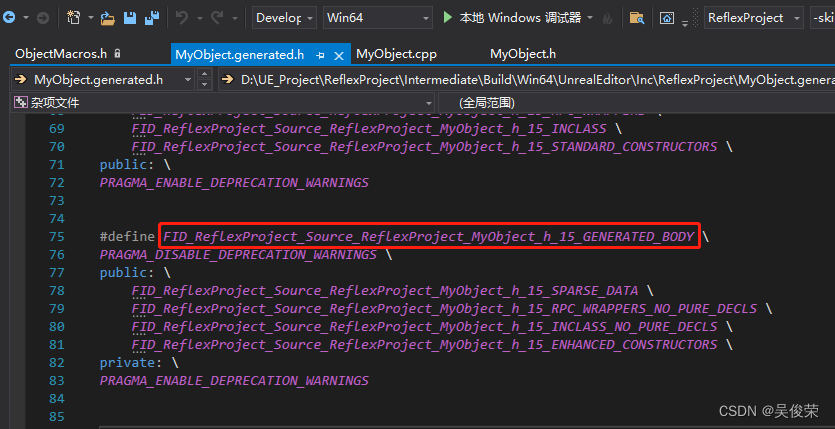Click line number 84 in the gutter
835x429 pixels.
click(56, 399)
